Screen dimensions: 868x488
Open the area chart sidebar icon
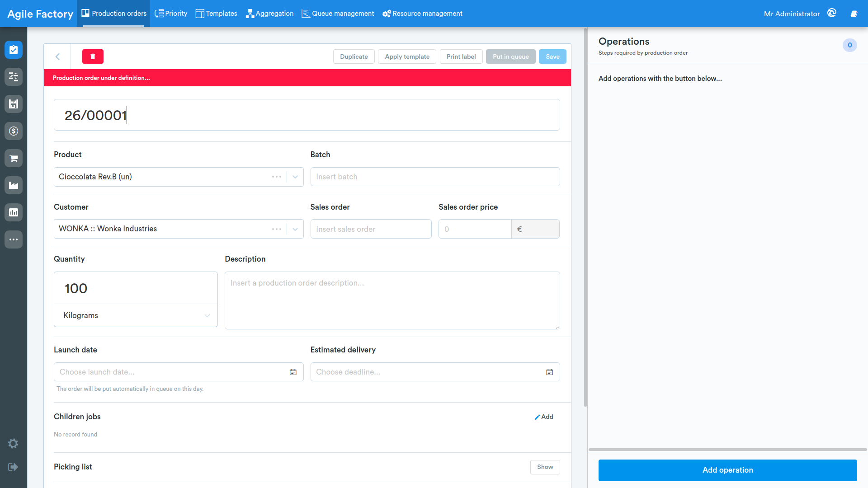point(14,185)
